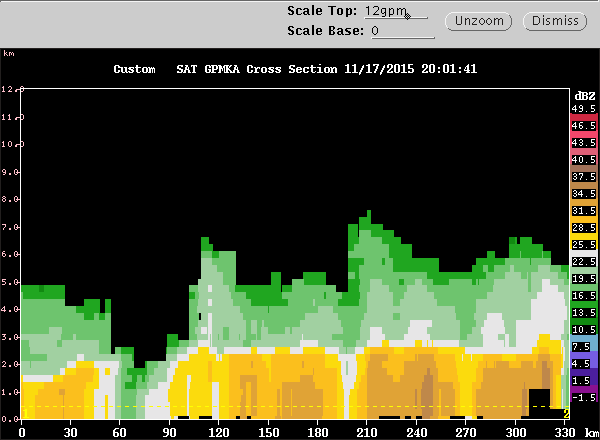Click the Unzoom button
600x440 pixels.
coord(481,20)
